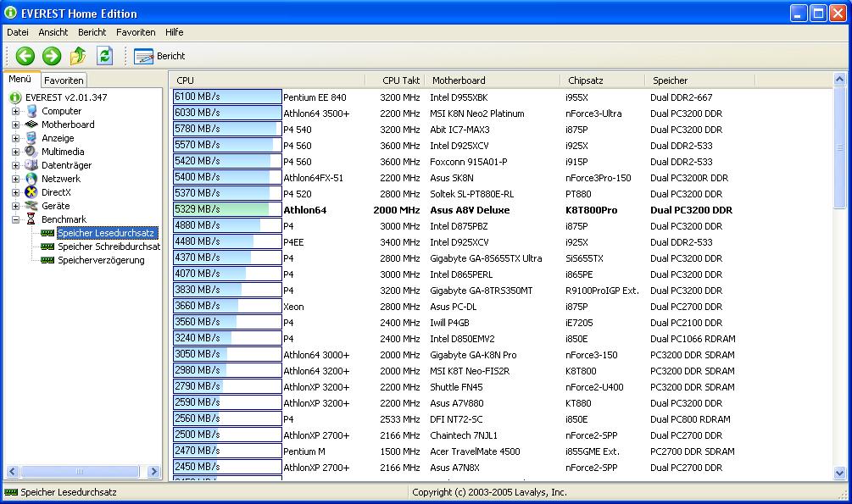Click the EVEREST title bar info icon

pyautogui.click(x=10, y=13)
